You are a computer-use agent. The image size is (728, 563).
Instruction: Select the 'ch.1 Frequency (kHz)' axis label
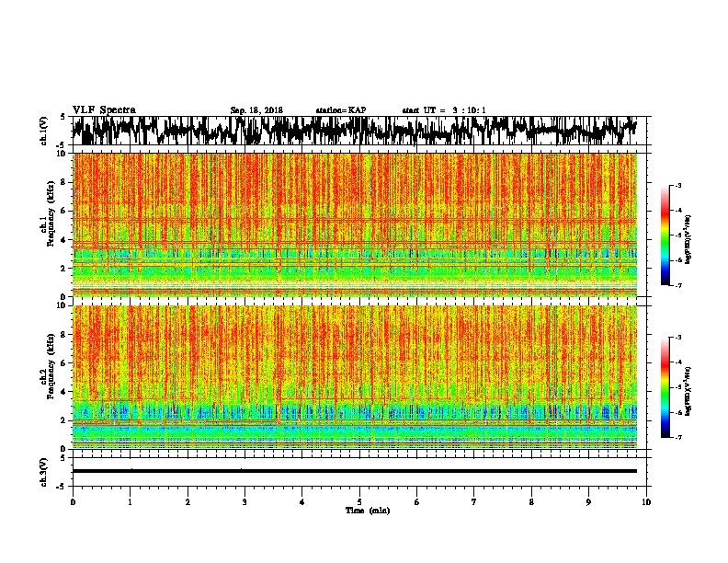[x=48, y=214]
